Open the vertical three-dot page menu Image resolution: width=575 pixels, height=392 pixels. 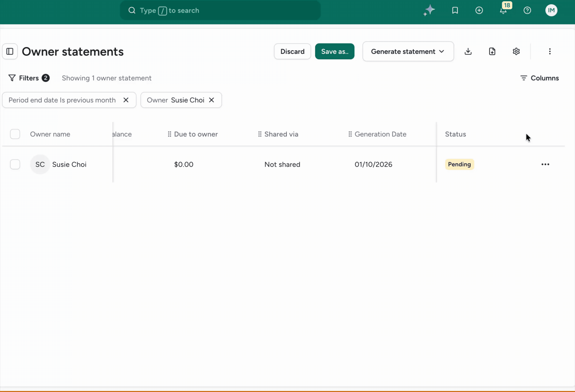click(550, 51)
